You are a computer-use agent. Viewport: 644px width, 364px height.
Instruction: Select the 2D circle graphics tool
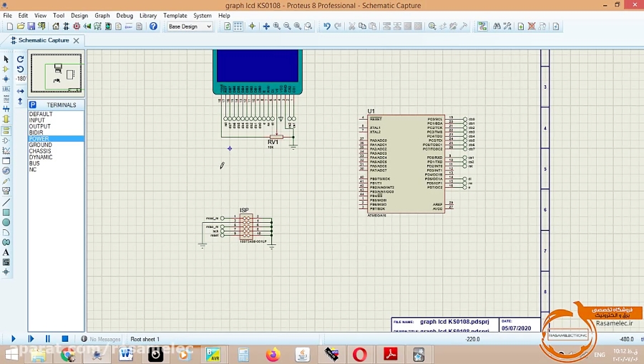(x=6, y=222)
